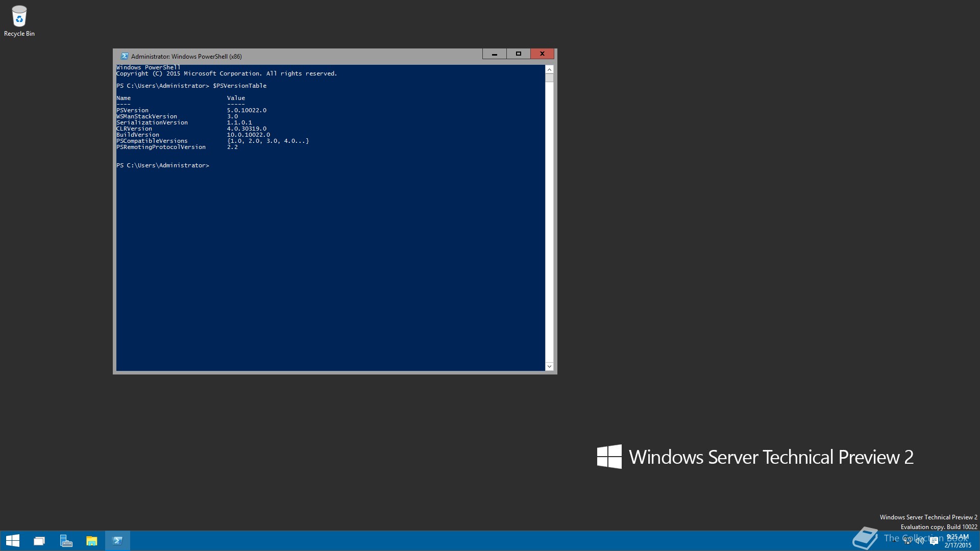Open File Explorer from the taskbar
Image resolution: width=980 pixels, height=551 pixels.
click(x=92, y=541)
